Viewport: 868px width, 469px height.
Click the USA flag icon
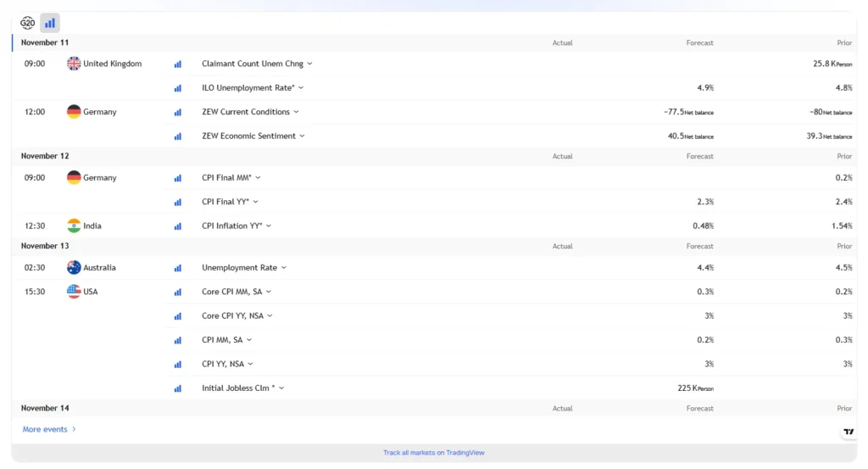[74, 292]
